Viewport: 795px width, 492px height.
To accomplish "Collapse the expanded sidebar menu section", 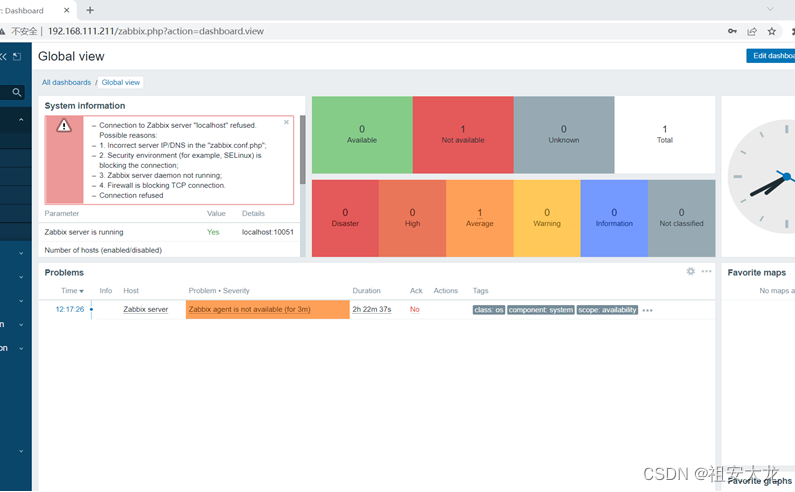I will pos(21,120).
